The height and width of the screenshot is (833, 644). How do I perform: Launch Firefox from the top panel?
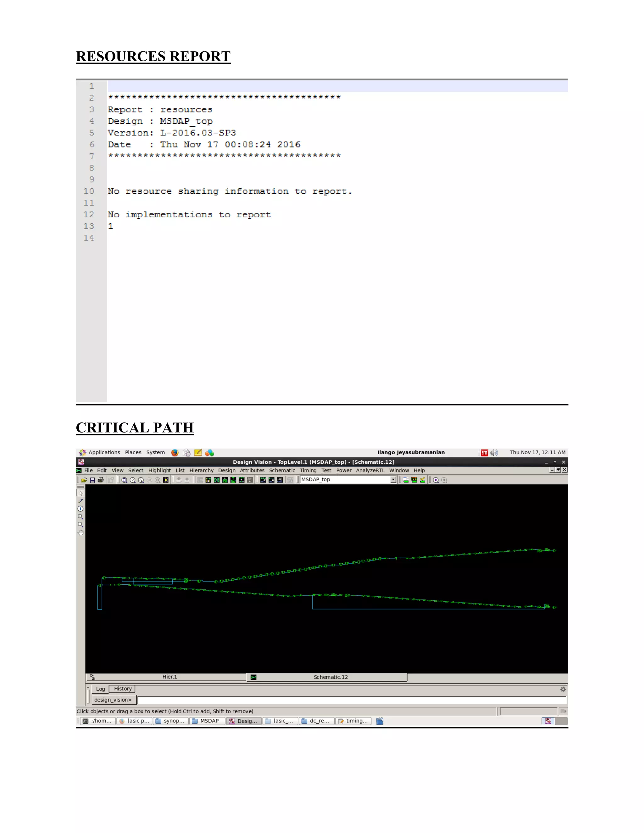[x=175, y=453]
